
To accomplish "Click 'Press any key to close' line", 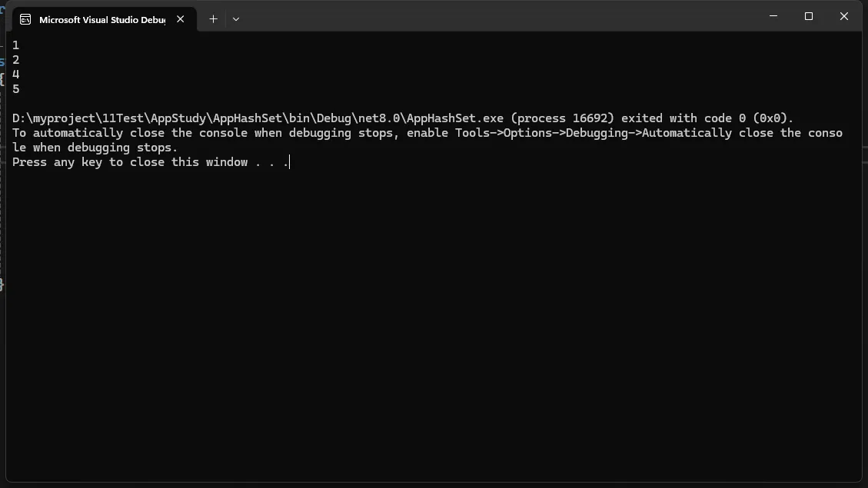I will [150, 162].
